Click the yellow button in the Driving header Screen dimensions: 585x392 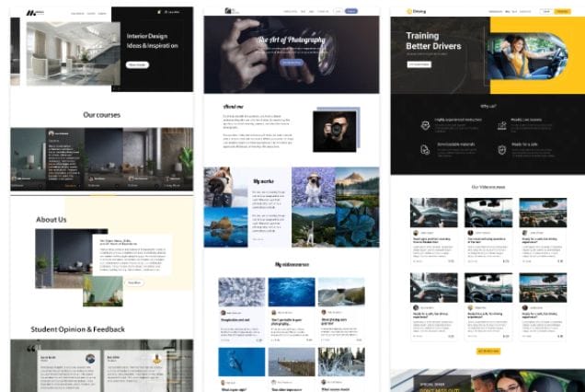[563, 12]
